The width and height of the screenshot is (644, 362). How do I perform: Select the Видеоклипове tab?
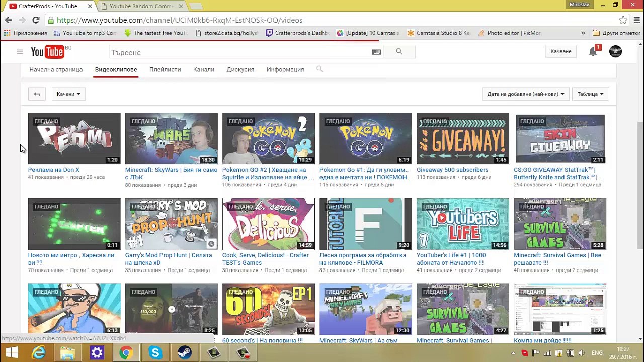coord(116,69)
